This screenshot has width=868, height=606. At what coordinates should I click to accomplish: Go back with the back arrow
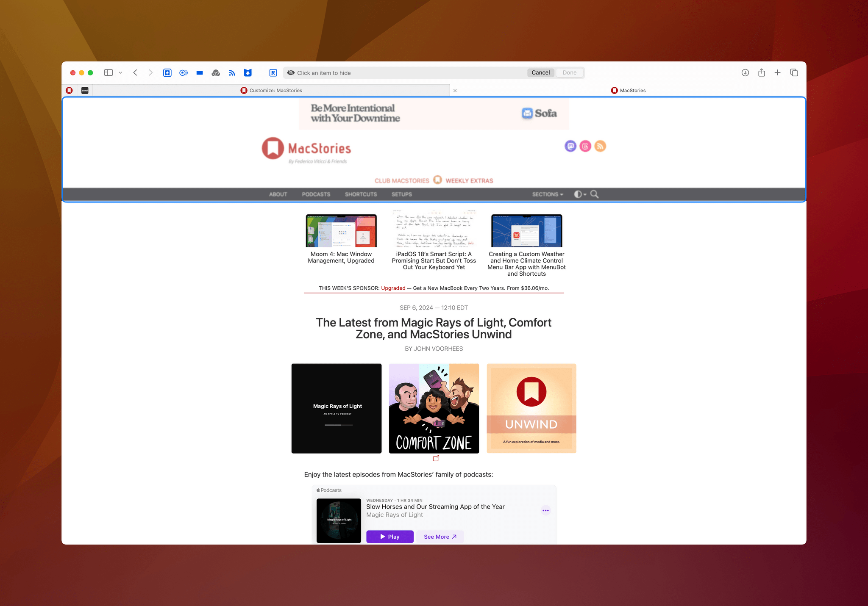(135, 73)
